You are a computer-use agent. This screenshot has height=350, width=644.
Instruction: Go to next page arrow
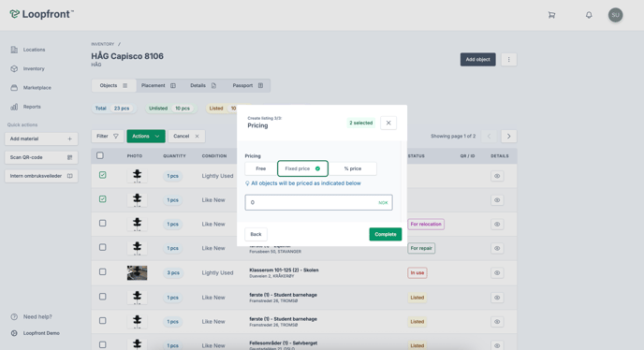pos(509,137)
